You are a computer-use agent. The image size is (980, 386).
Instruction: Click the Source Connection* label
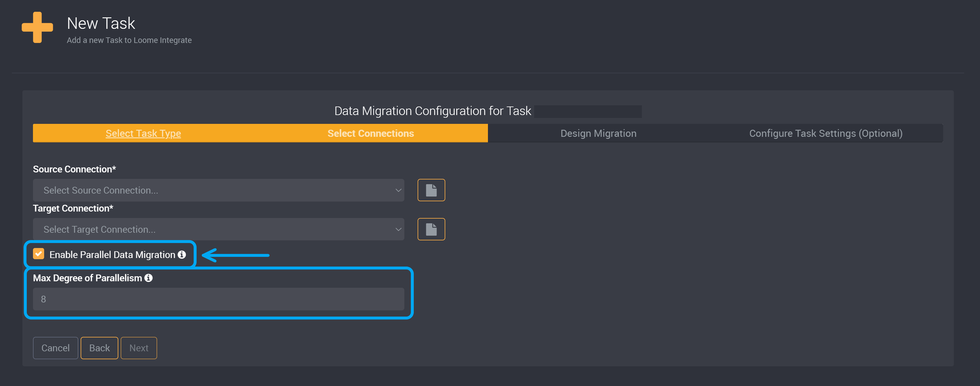point(74,169)
